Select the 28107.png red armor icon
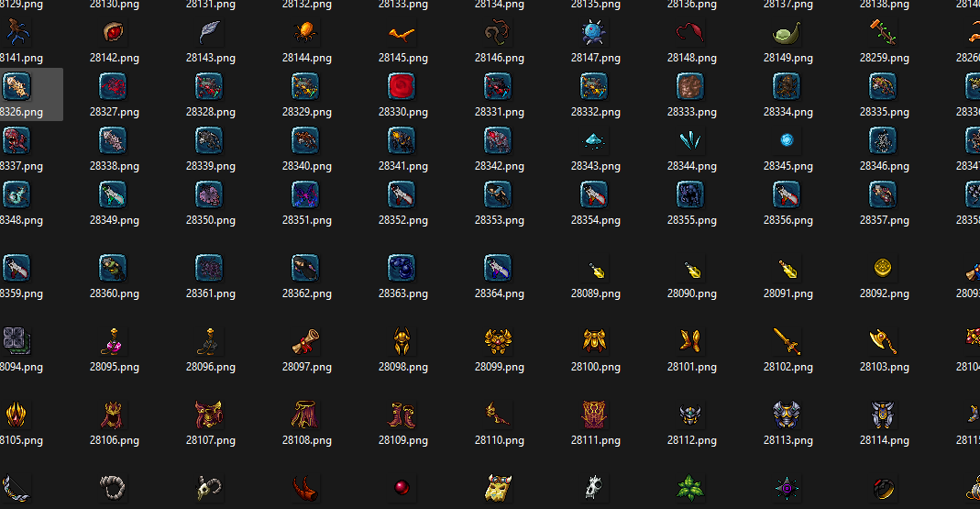Image resolution: width=980 pixels, height=509 pixels. pos(209,415)
